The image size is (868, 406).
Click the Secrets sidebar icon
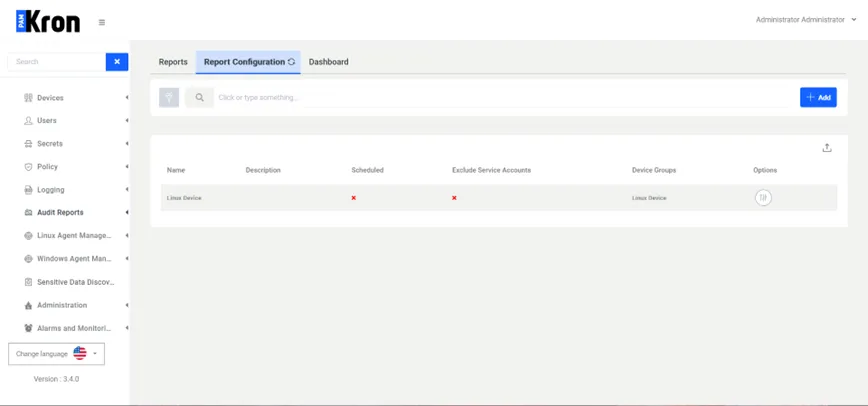coord(29,143)
